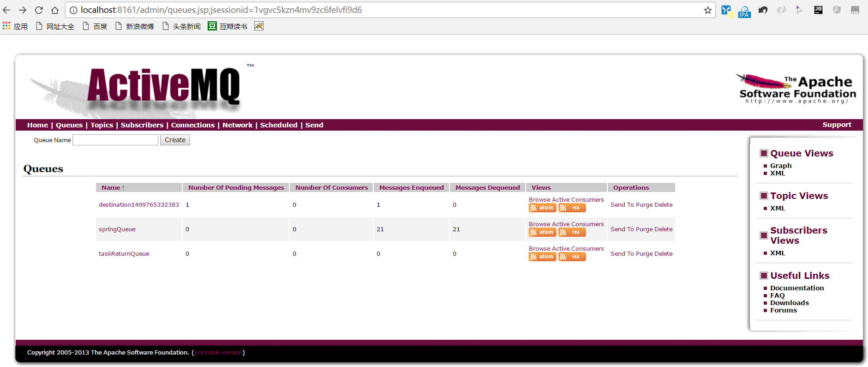Click the Create queue button
Screen dimensions: 868x367
(175, 140)
